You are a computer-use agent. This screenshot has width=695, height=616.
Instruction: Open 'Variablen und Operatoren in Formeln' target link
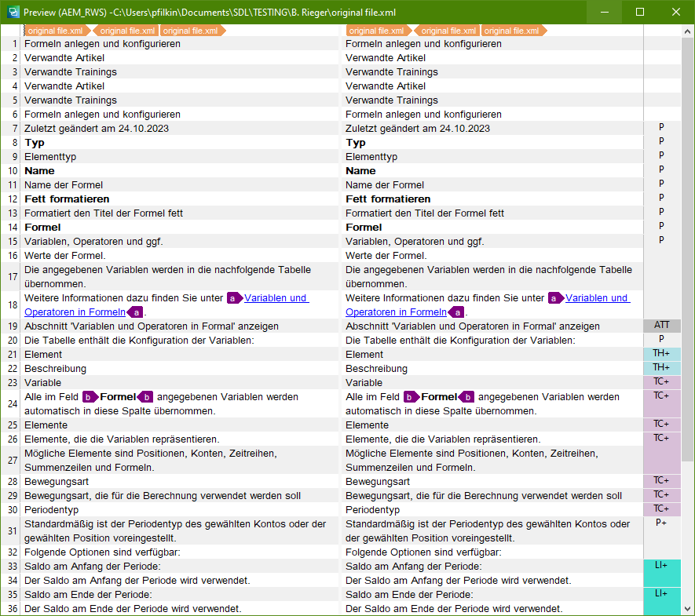coord(597,298)
